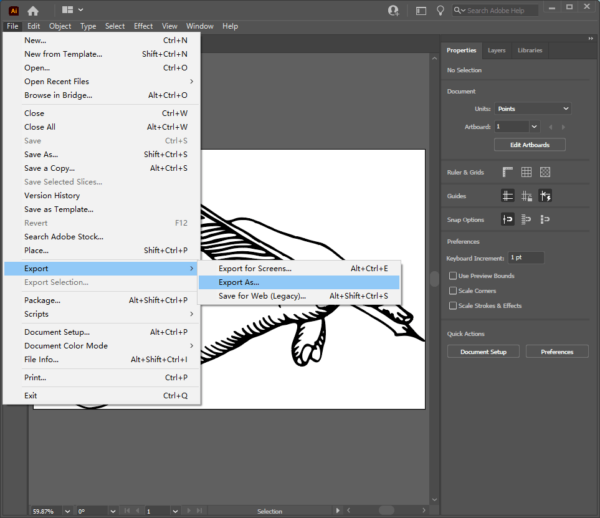Toggle the Snap to Pixel icon
The height and width of the screenshot is (518, 600).
[x=526, y=219]
